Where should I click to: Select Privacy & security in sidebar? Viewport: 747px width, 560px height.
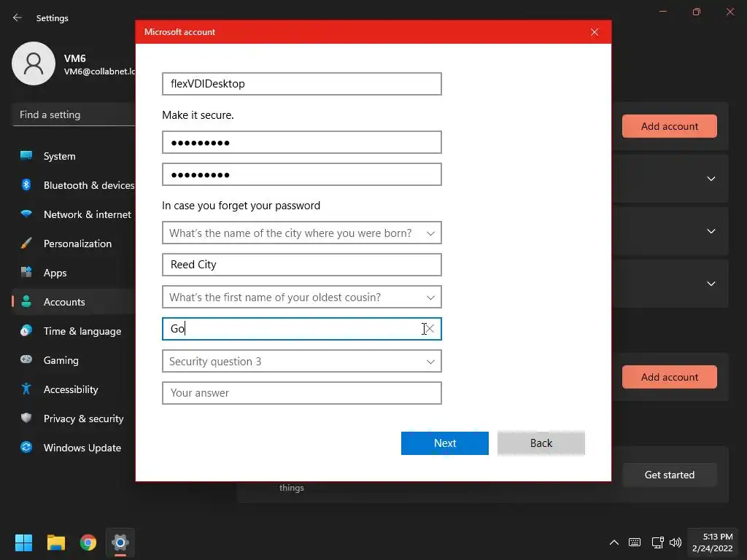click(74, 418)
